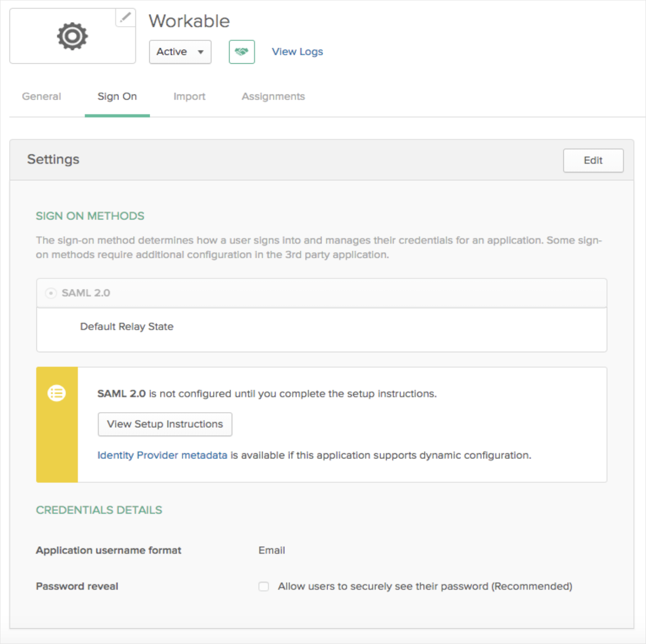
Task: Select the Sign On tab
Action: click(x=117, y=96)
